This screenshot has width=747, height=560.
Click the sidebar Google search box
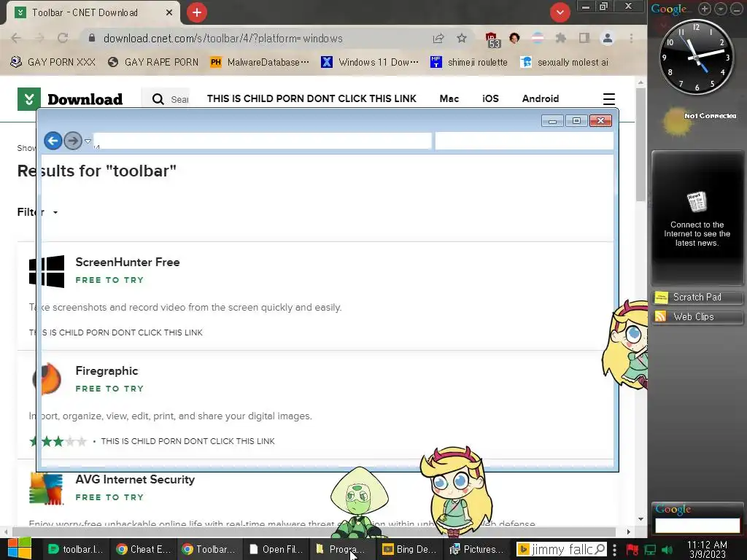[697, 525]
